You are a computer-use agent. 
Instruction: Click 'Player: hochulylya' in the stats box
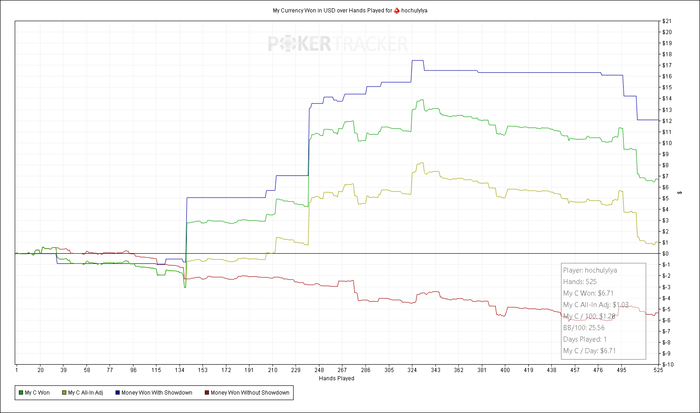(x=590, y=270)
